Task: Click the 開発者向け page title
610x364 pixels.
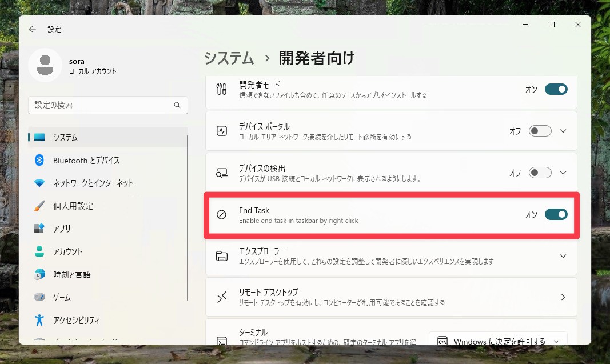Action: click(x=317, y=58)
